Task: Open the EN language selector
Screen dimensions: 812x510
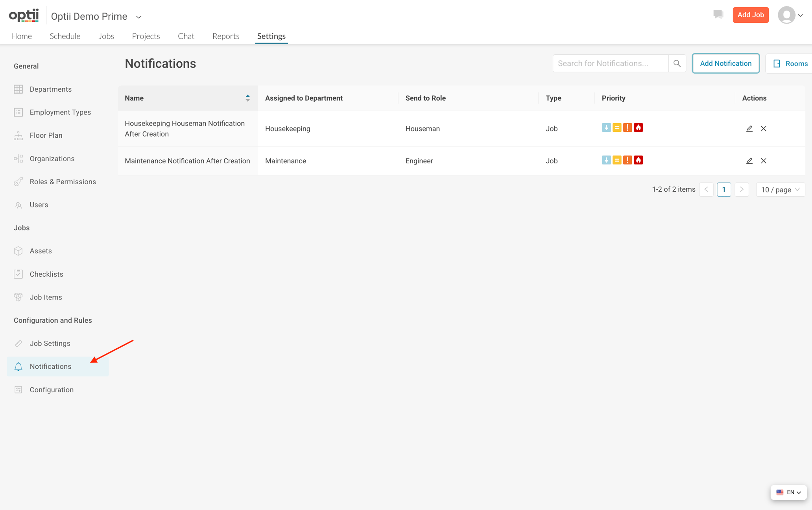Action: coord(788,492)
